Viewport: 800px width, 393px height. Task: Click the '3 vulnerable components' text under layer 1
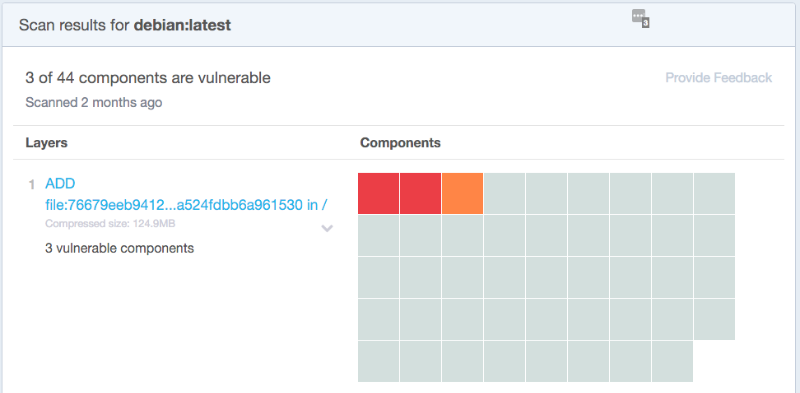coord(119,249)
